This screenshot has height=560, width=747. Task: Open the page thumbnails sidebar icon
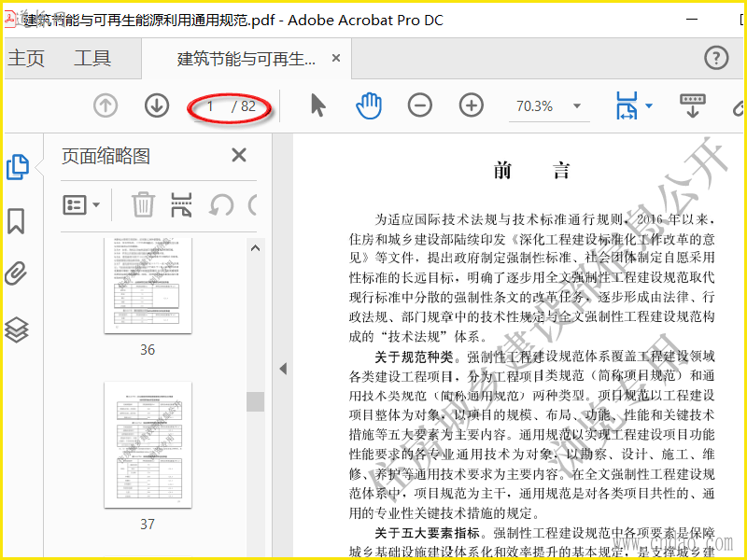(x=18, y=167)
